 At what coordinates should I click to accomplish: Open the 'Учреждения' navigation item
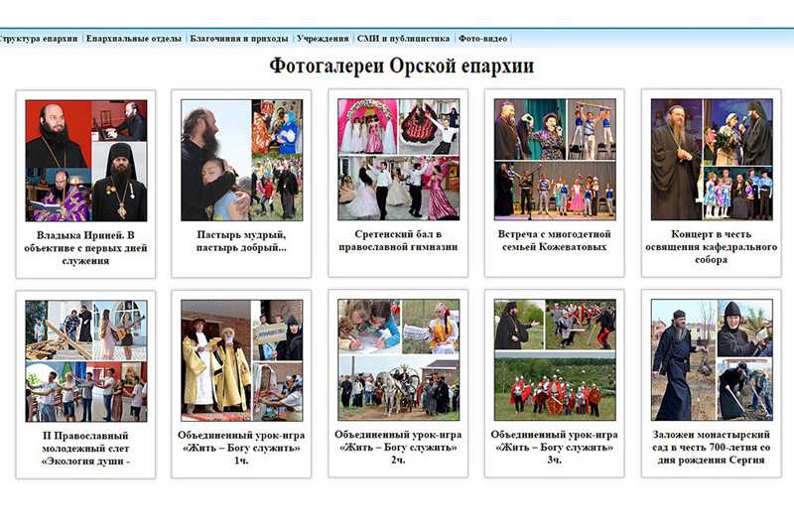coord(323,39)
